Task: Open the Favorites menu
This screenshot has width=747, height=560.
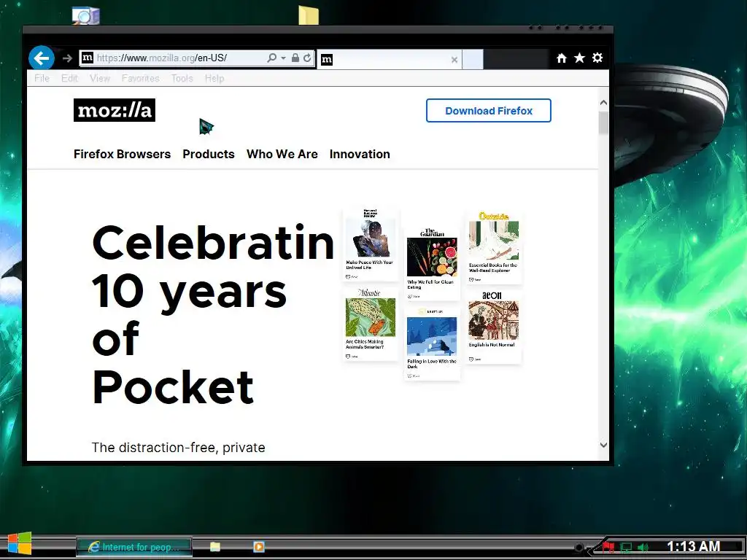Action: coord(141,78)
